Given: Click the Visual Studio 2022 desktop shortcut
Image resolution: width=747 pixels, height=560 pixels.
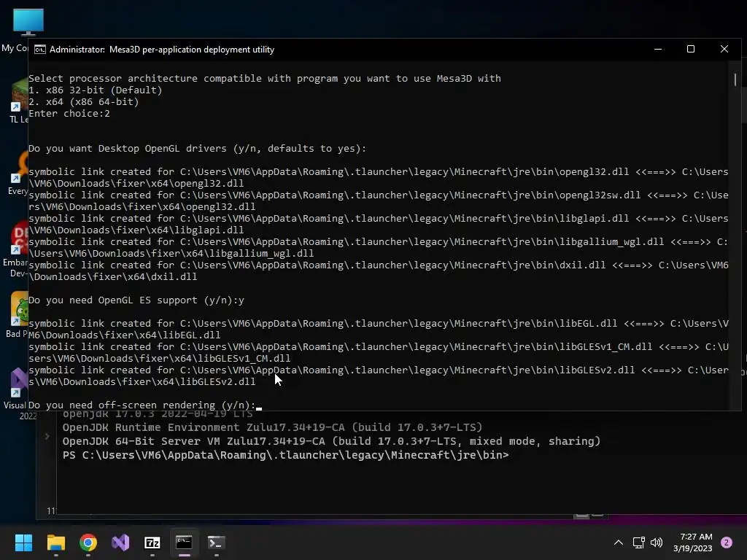Looking at the screenshot, I should point(18,393).
